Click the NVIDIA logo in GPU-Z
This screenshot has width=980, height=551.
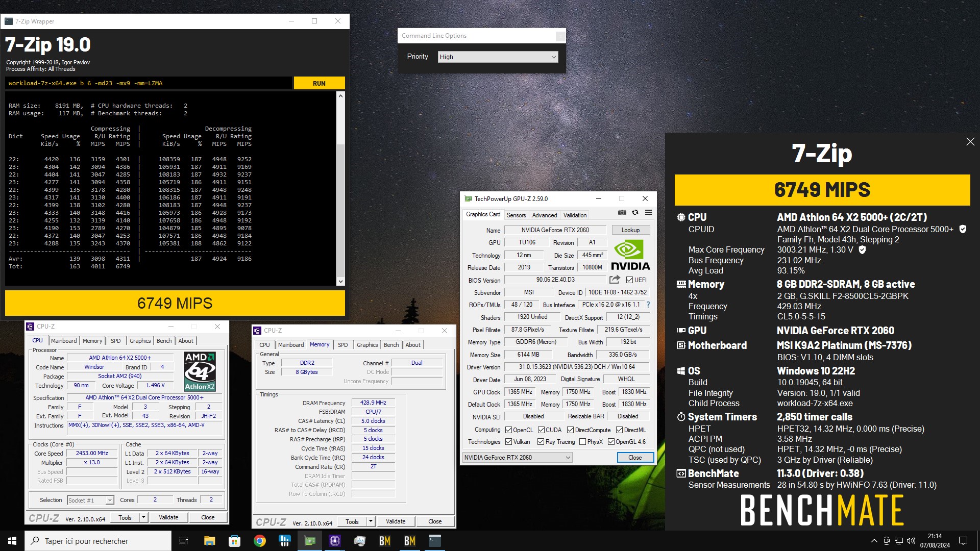click(x=630, y=255)
